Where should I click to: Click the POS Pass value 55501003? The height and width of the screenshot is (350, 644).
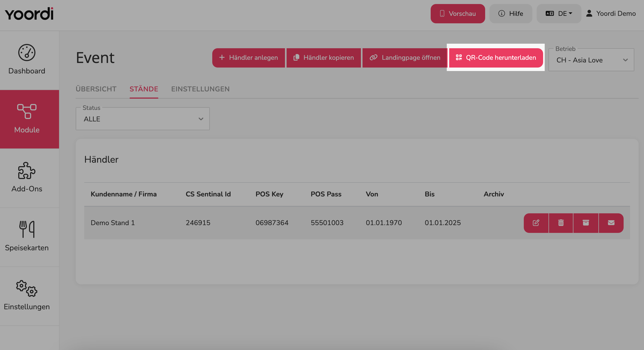327,223
